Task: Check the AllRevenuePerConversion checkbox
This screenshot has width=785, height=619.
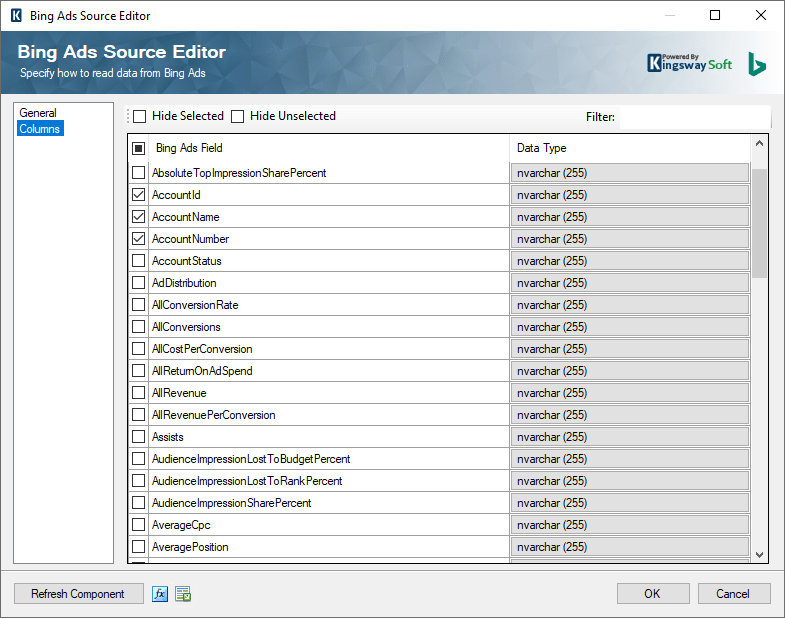Action: (x=139, y=415)
